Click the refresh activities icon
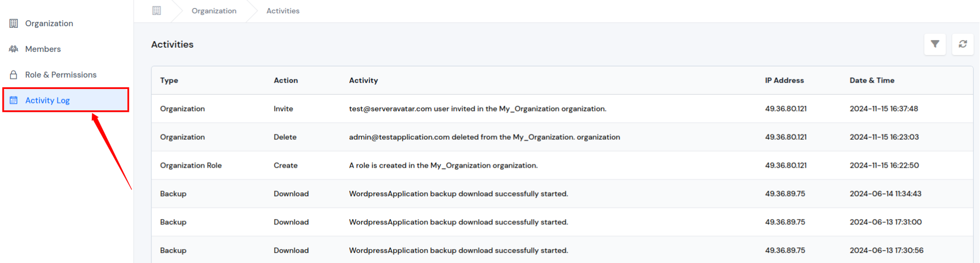This screenshot has height=263, width=980. click(963, 44)
